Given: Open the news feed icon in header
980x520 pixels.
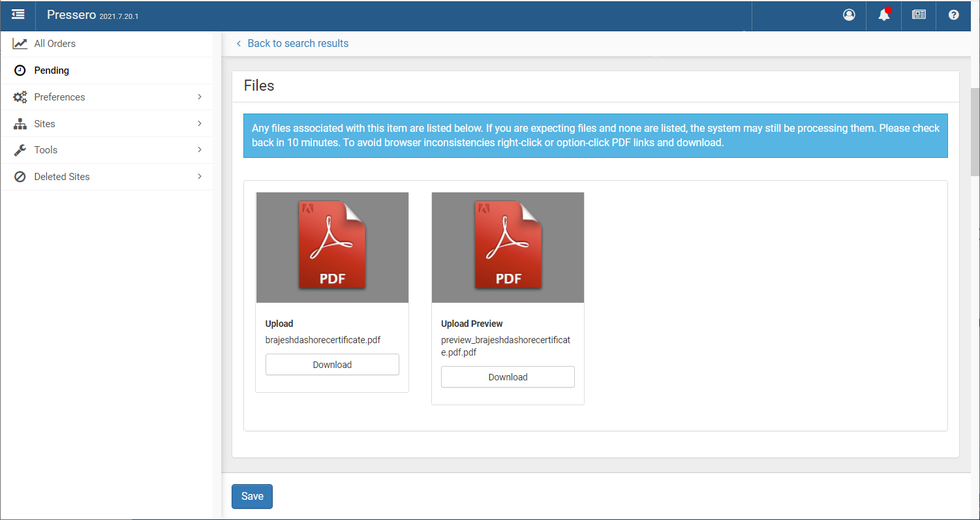Looking at the screenshot, I should (919, 15).
